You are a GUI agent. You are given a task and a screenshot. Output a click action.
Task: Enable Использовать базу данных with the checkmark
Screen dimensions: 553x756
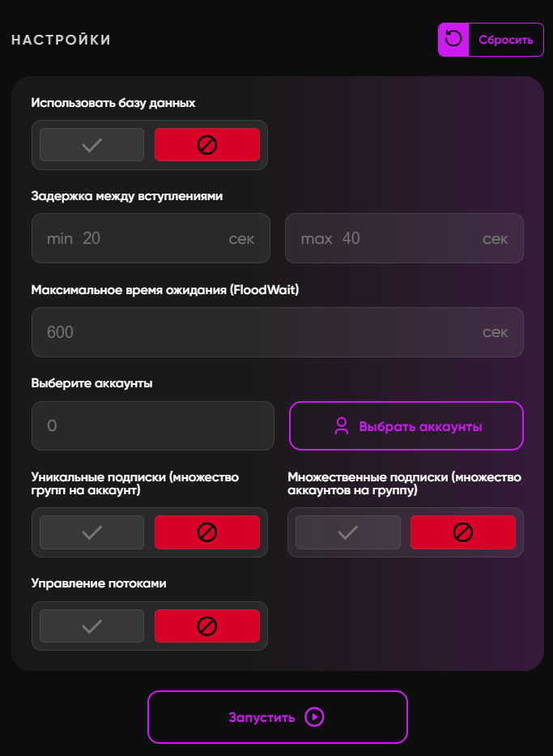(x=91, y=145)
